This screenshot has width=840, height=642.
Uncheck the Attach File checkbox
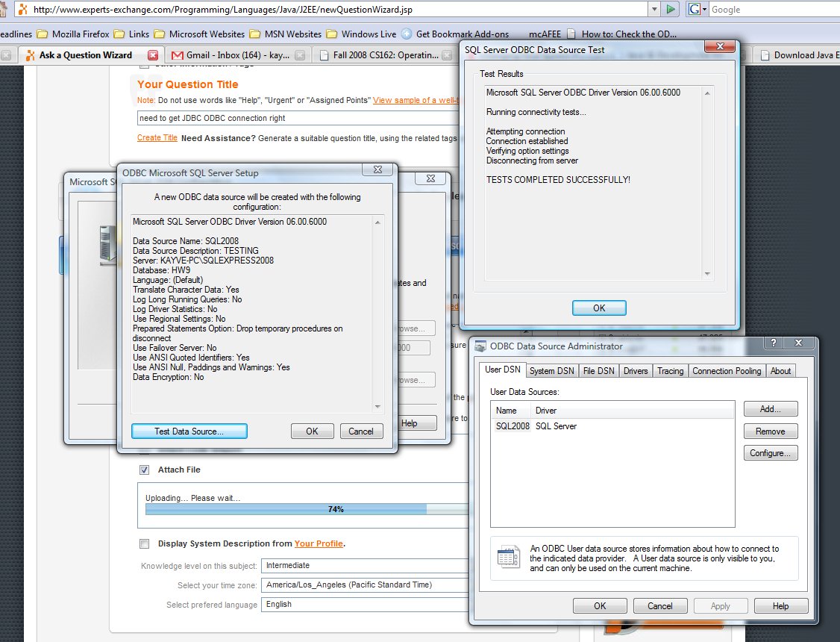[144, 470]
